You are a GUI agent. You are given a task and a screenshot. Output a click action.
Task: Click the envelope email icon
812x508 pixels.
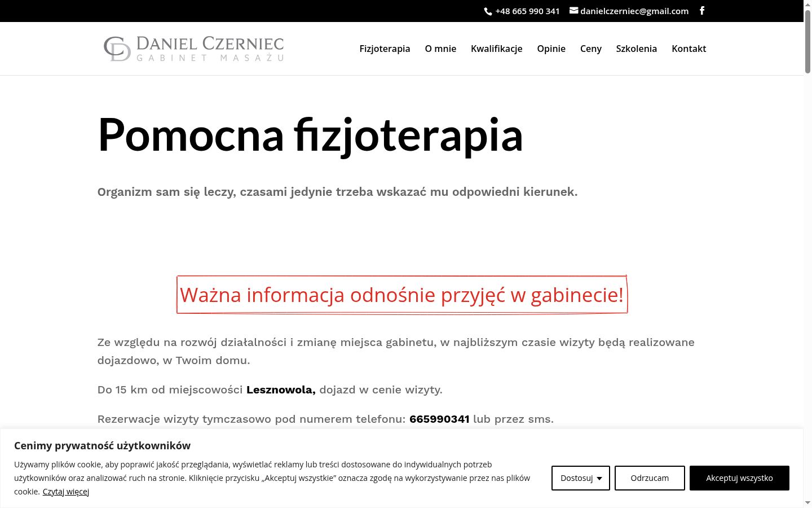[x=574, y=11]
